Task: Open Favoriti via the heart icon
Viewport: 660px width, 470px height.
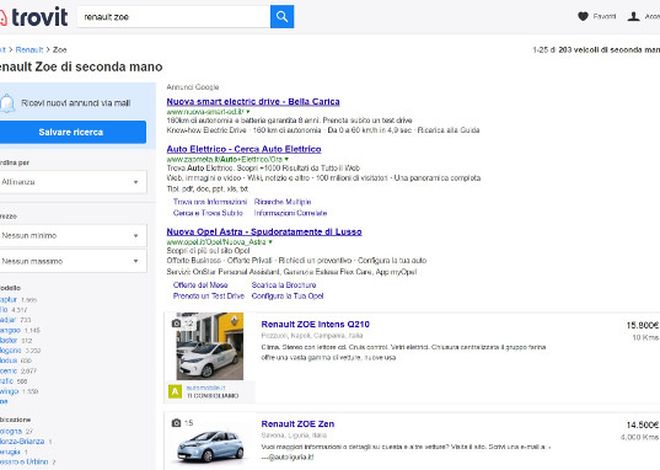Action: click(583, 16)
